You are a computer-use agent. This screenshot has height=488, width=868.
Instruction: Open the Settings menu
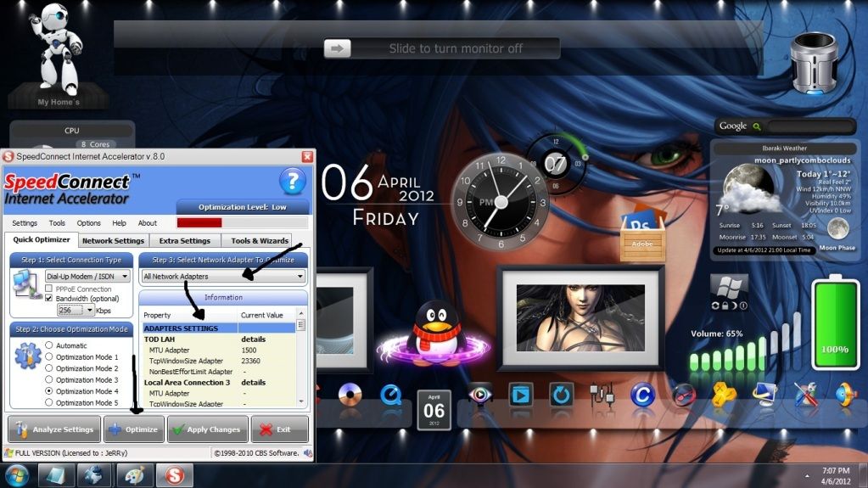tap(25, 222)
